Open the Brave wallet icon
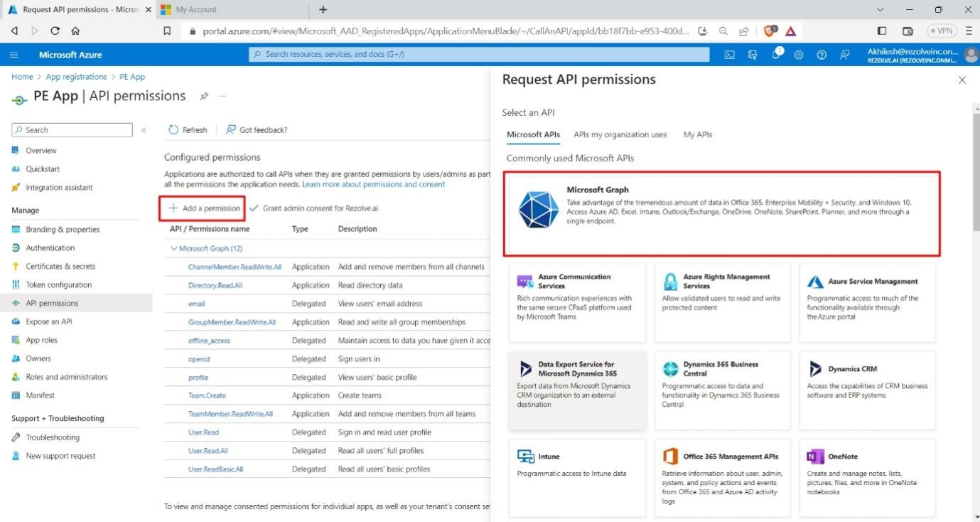Viewport: 980px width, 522px height. pyautogui.click(x=908, y=31)
